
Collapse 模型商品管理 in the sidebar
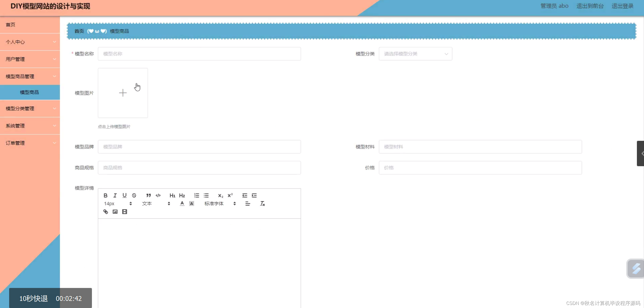[x=30, y=76]
